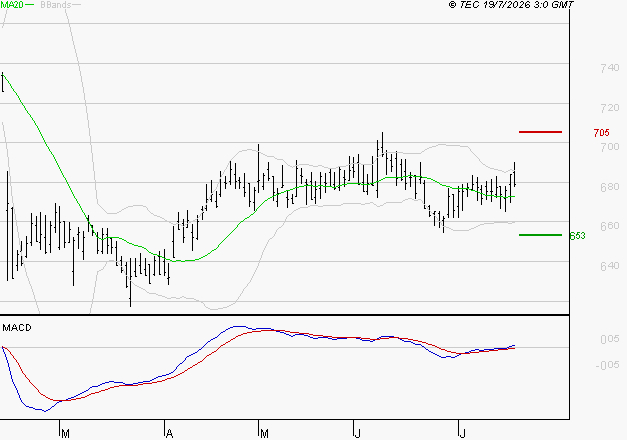The height and width of the screenshot is (440, 627).
Task: Click the TEC copyright timestamp text
Action: [x=511, y=5]
